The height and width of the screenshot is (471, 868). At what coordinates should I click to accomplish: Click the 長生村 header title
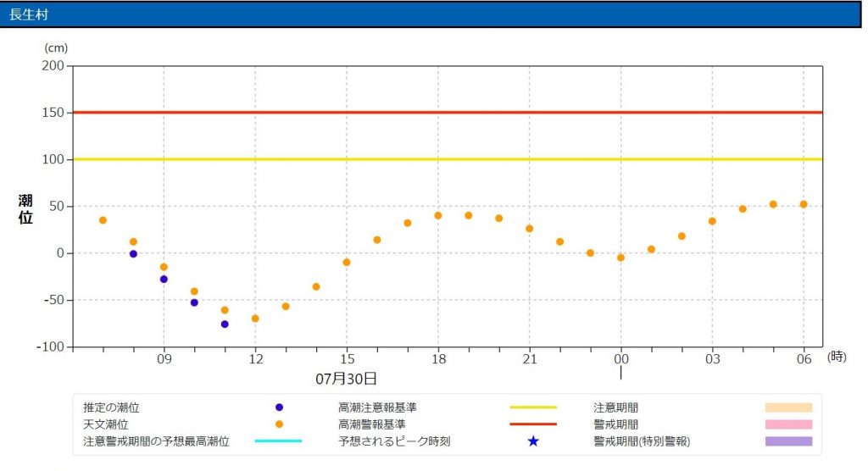click(29, 15)
